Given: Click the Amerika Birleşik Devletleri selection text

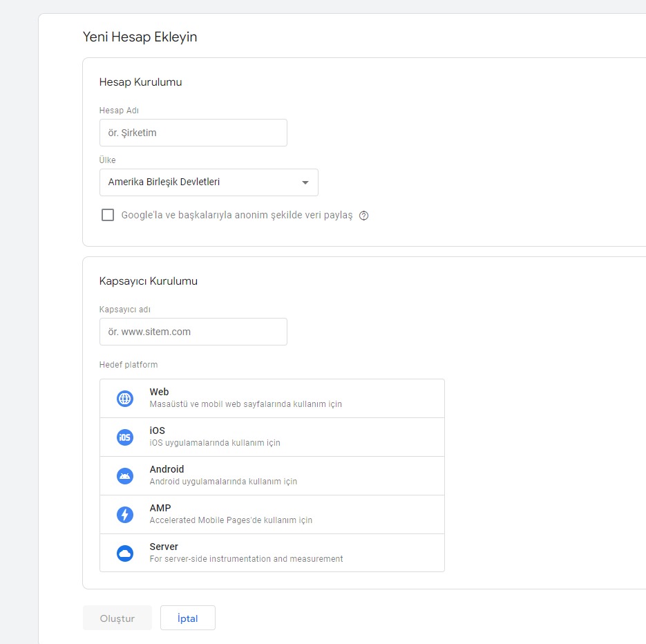Looking at the screenshot, I should [164, 182].
